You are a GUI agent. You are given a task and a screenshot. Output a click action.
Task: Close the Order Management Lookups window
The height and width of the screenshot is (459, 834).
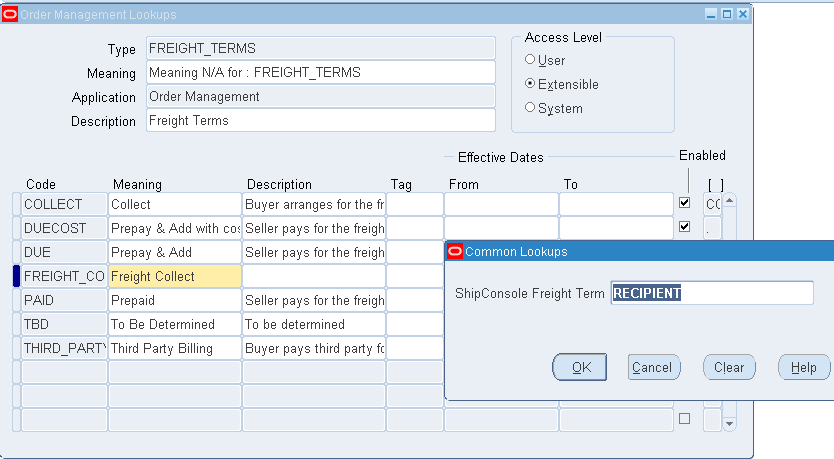click(743, 14)
